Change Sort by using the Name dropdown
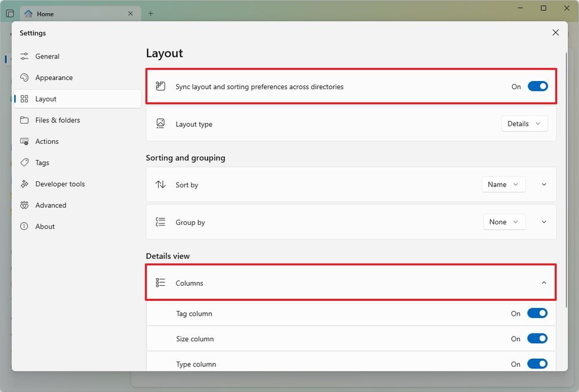The height and width of the screenshot is (392, 579). click(x=503, y=184)
